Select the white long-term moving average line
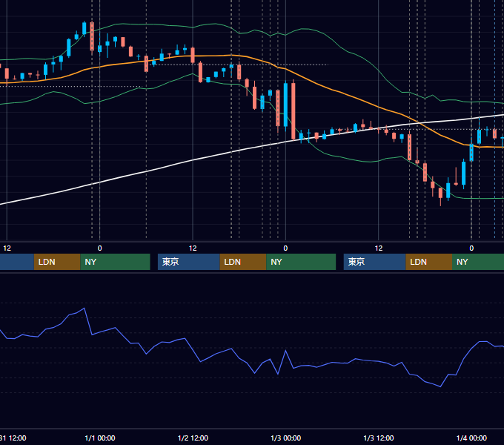Screen dimensions: 504x445 click(193, 159)
